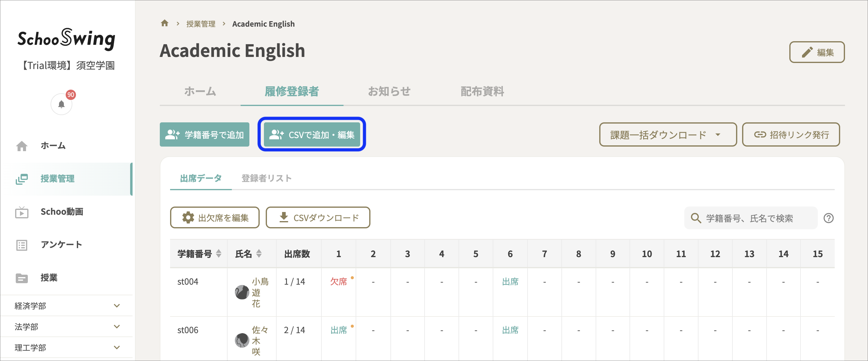Image resolution: width=868 pixels, height=361 pixels.
Task: Open 授業 in the sidebar
Action: [x=66, y=278]
